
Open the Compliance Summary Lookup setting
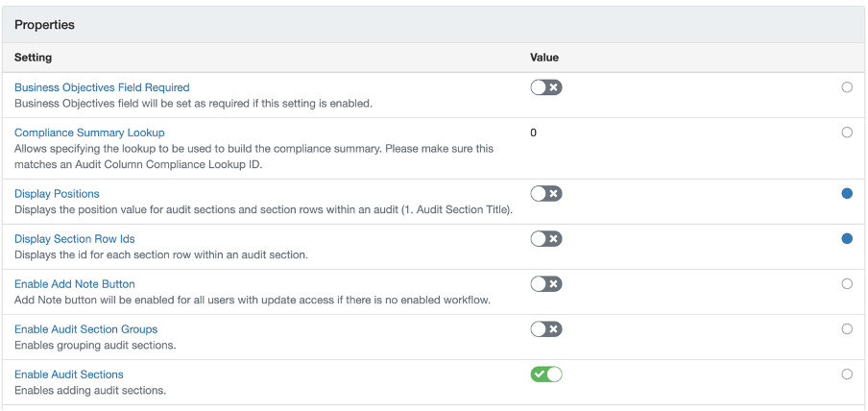[89, 133]
